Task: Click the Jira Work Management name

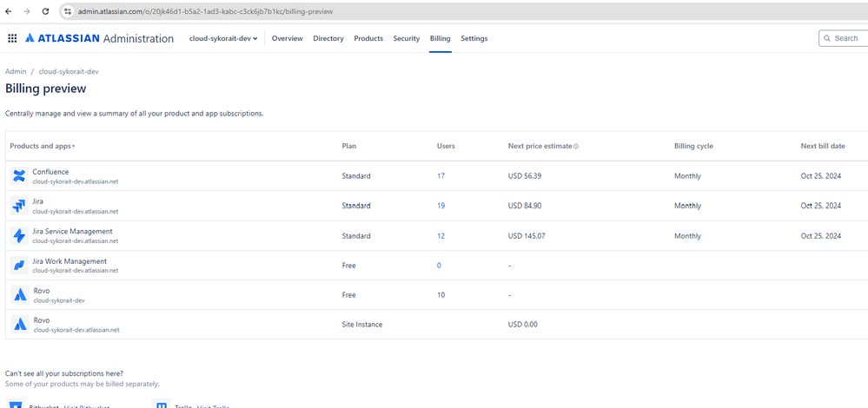Action: [x=70, y=261]
